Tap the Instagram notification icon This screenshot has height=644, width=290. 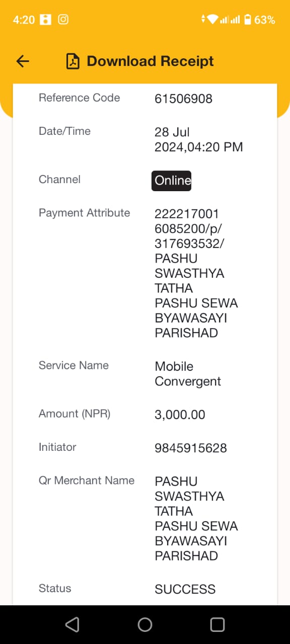tap(63, 20)
